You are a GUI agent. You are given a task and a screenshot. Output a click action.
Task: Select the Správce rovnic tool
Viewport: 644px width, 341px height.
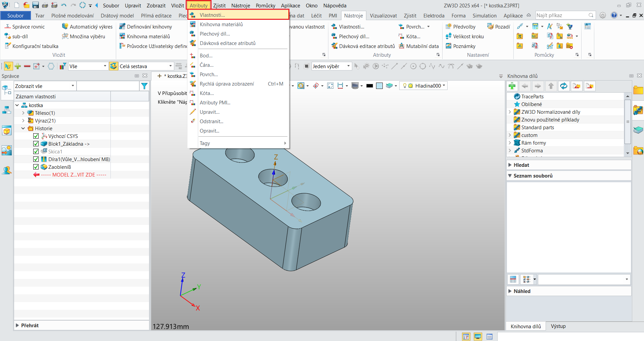(x=27, y=27)
